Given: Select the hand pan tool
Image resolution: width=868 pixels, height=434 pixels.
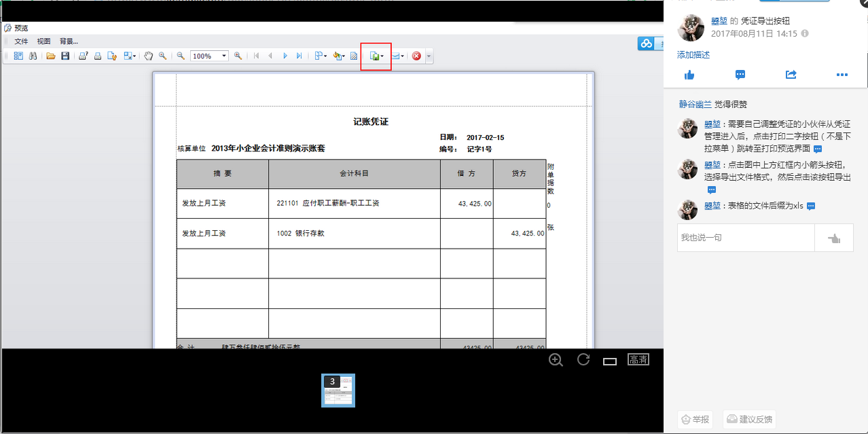Looking at the screenshot, I should coord(148,56).
